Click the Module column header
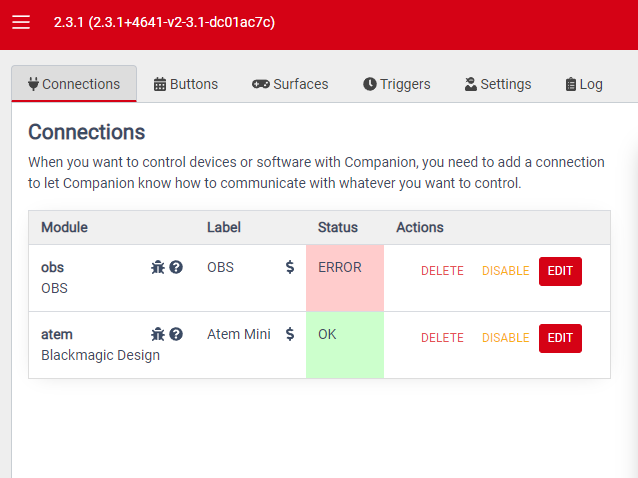Image resolution: width=638 pixels, height=478 pixels. click(x=64, y=227)
